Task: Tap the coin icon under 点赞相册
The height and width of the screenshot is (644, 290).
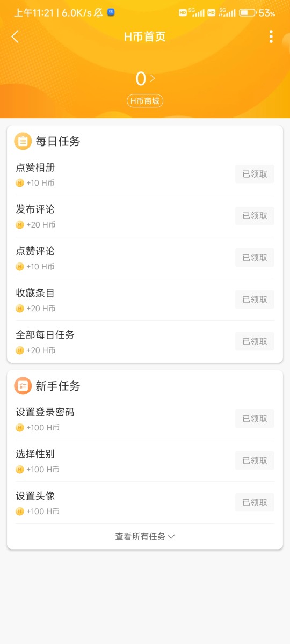Action: point(20,183)
